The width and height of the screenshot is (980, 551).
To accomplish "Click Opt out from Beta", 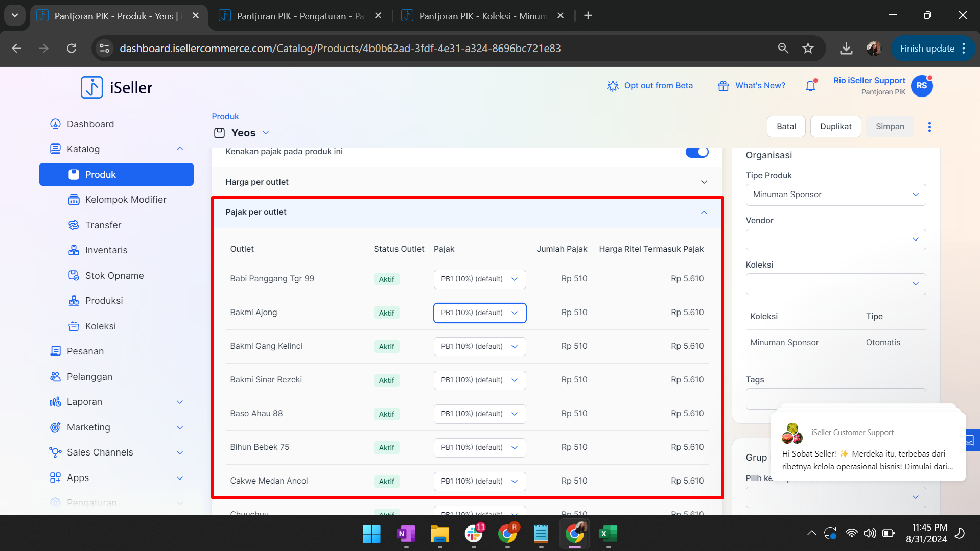I will click(649, 86).
